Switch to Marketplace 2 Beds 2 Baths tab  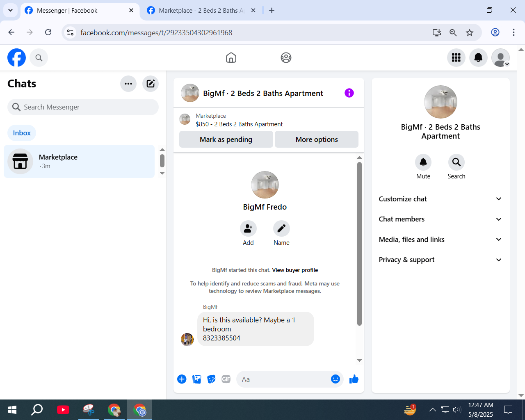point(201,11)
